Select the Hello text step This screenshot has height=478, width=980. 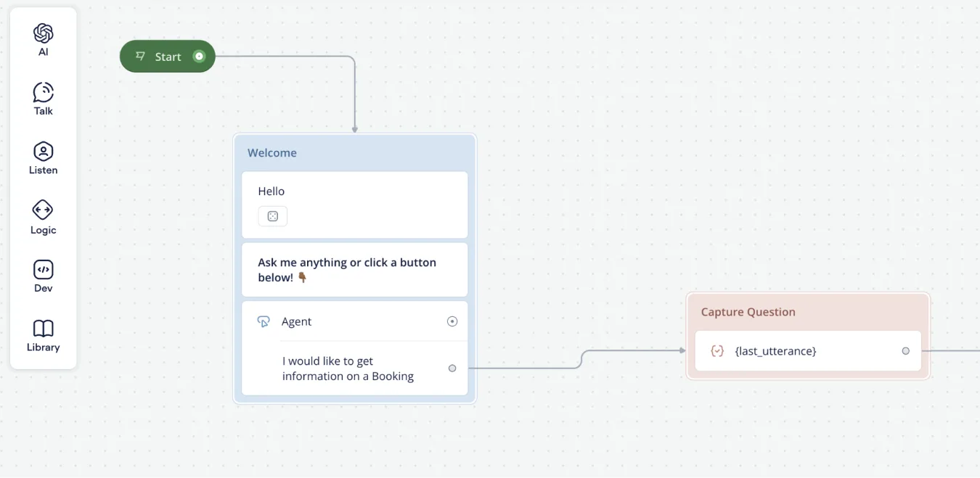[354, 205]
